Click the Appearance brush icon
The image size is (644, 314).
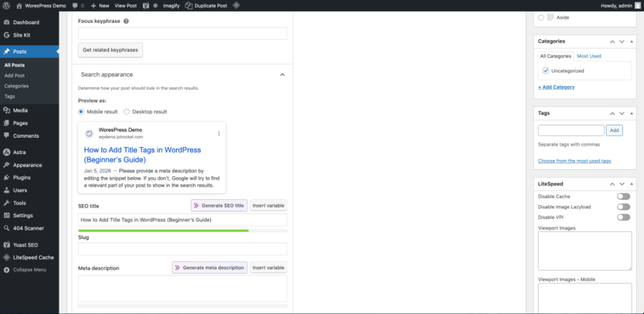(x=7, y=165)
